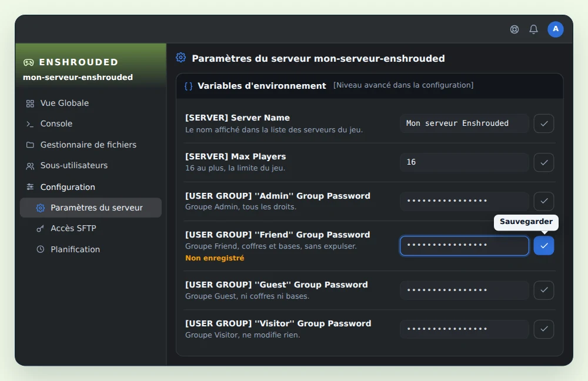Open user avatar "A" menu
This screenshot has height=381, width=588.
point(556,29)
